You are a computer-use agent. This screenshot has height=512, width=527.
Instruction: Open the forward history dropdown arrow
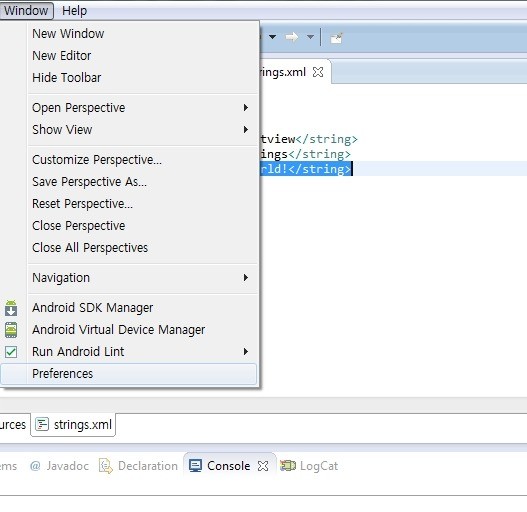pos(310,37)
